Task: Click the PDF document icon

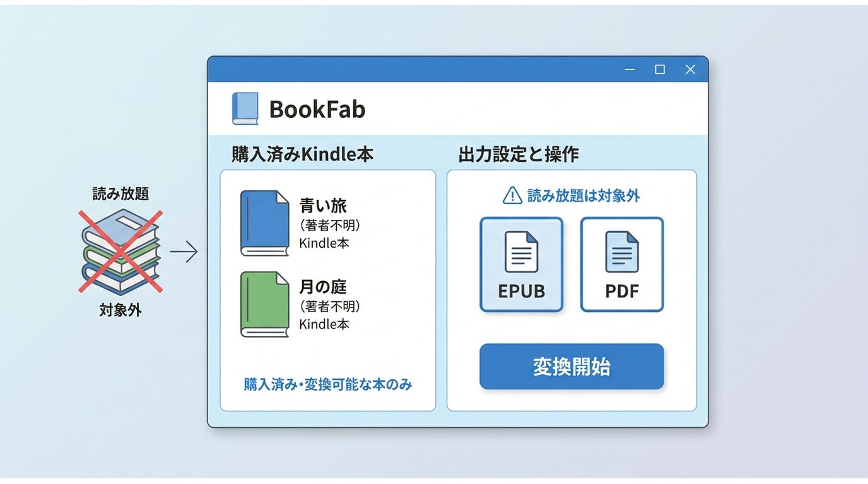Action: coord(622,252)
